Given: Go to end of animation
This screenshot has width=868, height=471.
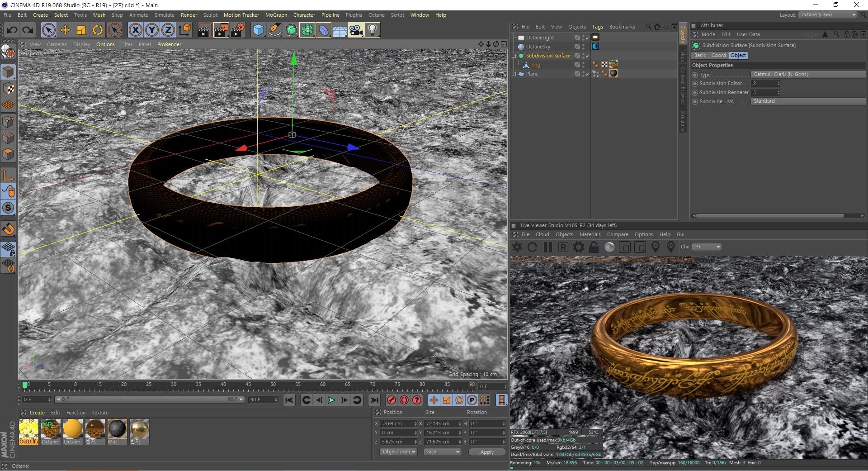Looking at the screenshot, I should click(x=374, y=400).
